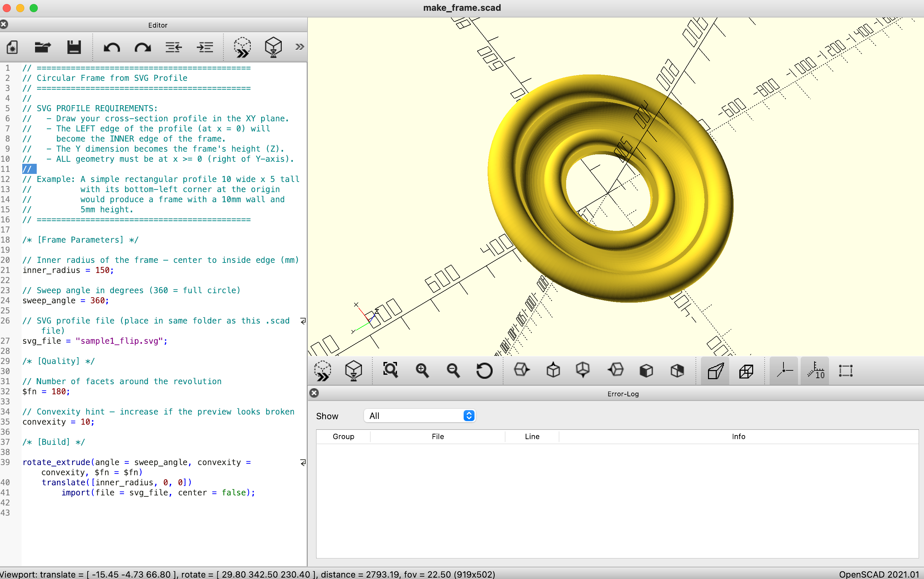Image resolution: width=924 pixels, height=579 pixels.
Task: Open the Show filter dropdown set to All
Action: [x=420, y=416]
